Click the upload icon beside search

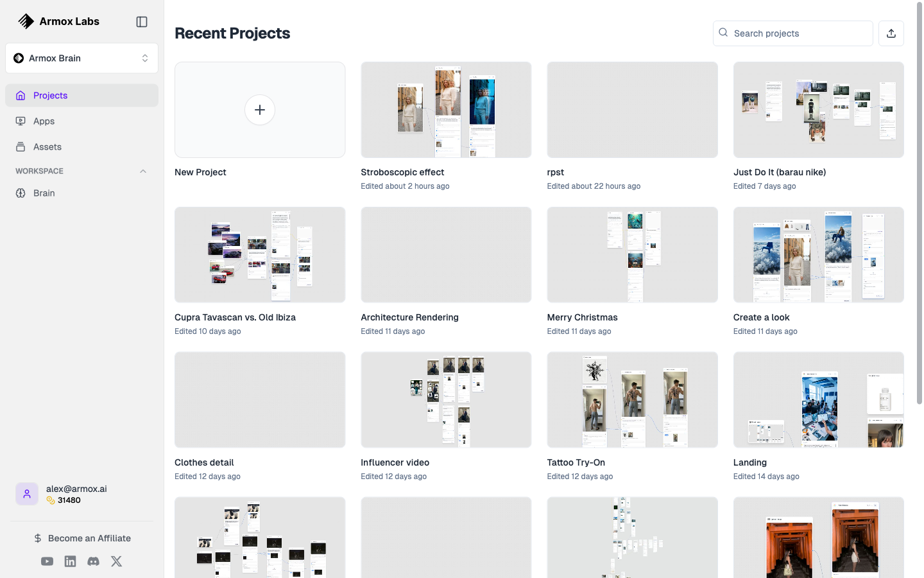[x=891, y=33]
